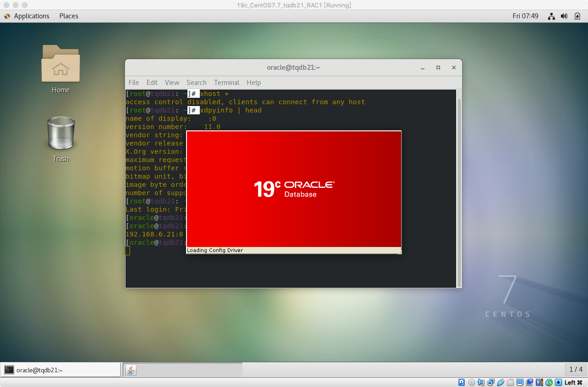Open the terminal Search menu
The width and height of the screenshot is (588, 387).
[x=197, y=83]
